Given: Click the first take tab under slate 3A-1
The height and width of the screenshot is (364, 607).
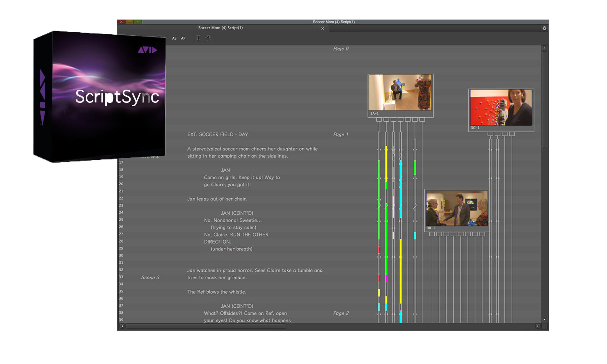Looking at the screenshot, I should [x=379, y=120].
